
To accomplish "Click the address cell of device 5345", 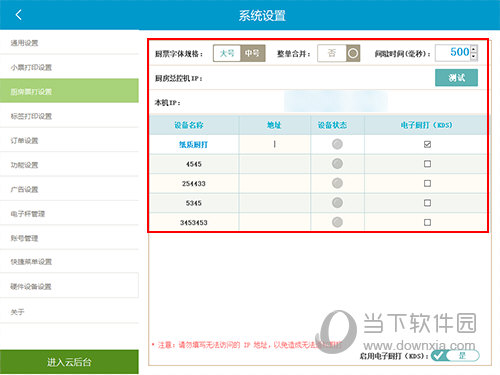I will pyautogui.click(x=274, y=203).
